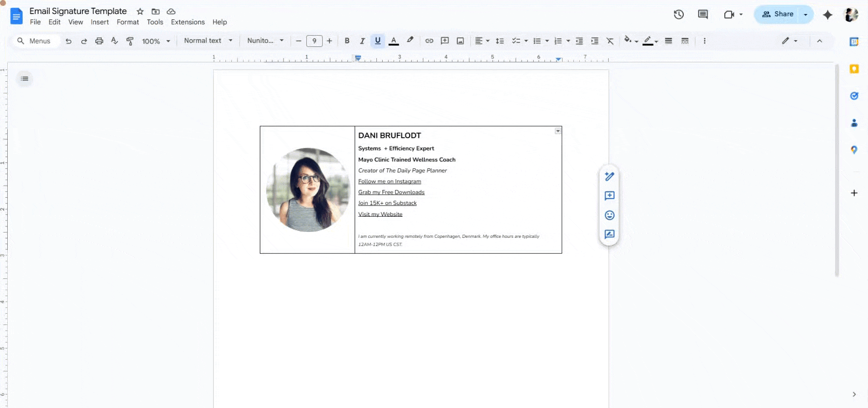
Task: Run spelling and grammar check
Action: [x=115, y=41]
